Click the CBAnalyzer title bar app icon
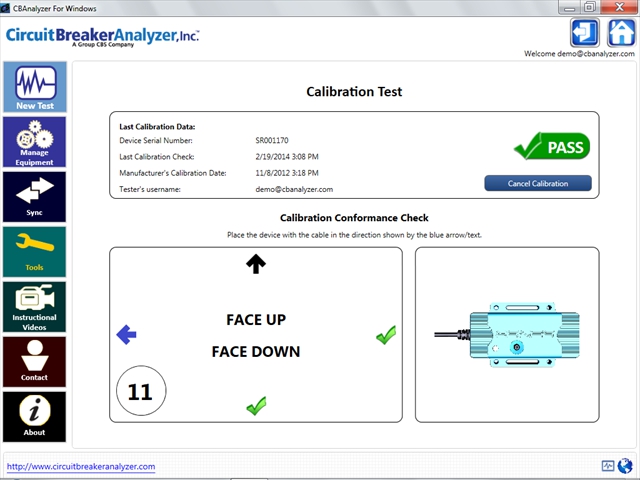Screen dimensions: 640x480 click(5, 8)
